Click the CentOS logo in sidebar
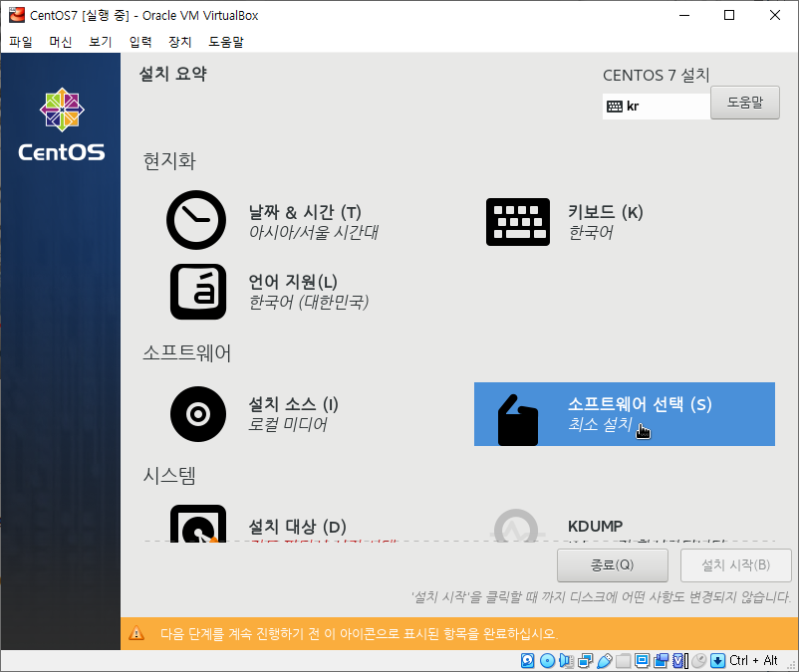Viewport: 799px width, 672px height. pos(62,124)
